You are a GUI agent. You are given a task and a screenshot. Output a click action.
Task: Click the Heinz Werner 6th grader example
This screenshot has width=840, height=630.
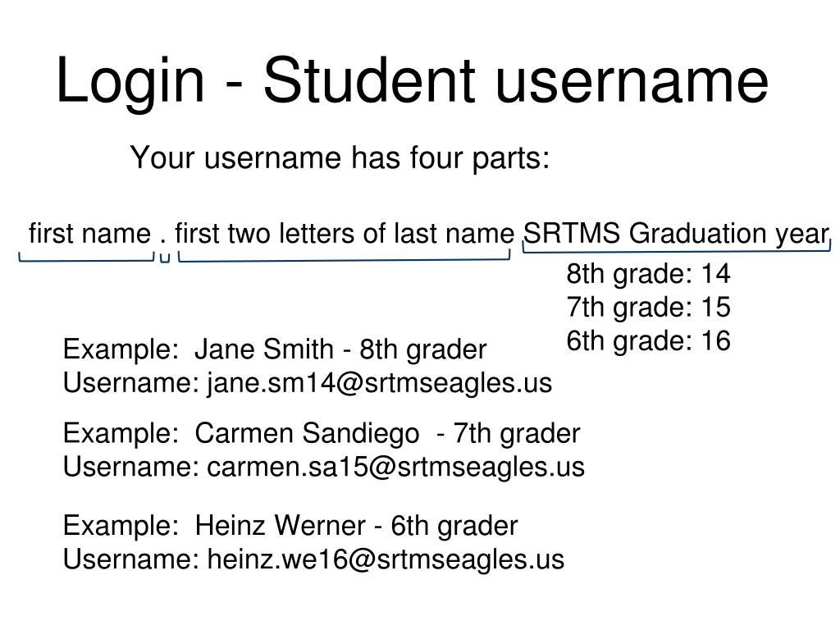[x=290, y=525]
